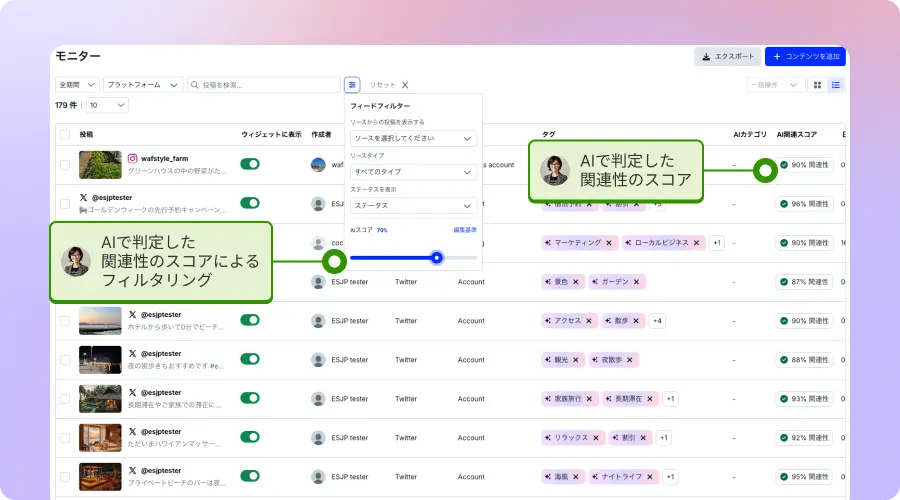Remove the アクセス tag with its X
The height and width of the screenshot is (500, 900).
(x=589, y=321)
